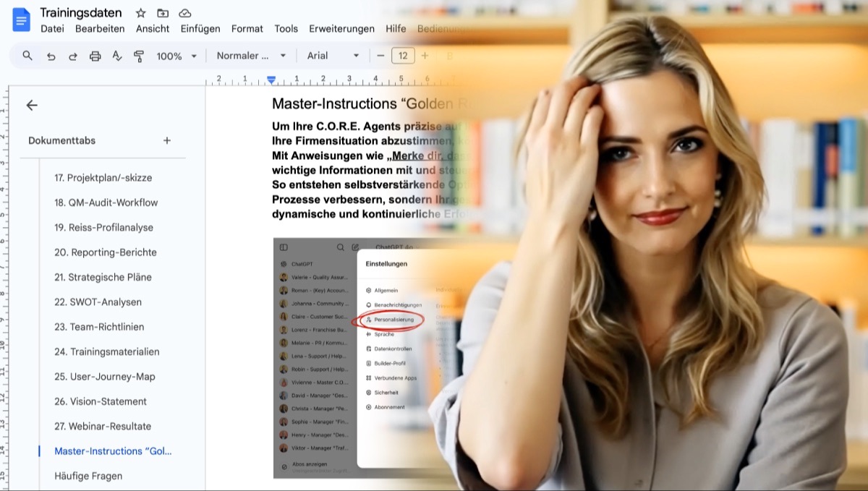The height and width of the screenshot is (491, 868).
Task: Click the shield icon next to Sicherheit
Action: point(369,393)
